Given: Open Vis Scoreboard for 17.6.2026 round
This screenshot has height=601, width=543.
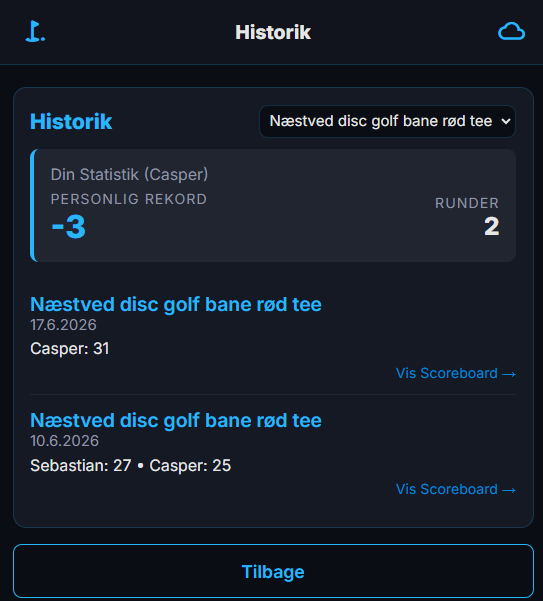Looking at the screenshot, I should click(456, 373).
